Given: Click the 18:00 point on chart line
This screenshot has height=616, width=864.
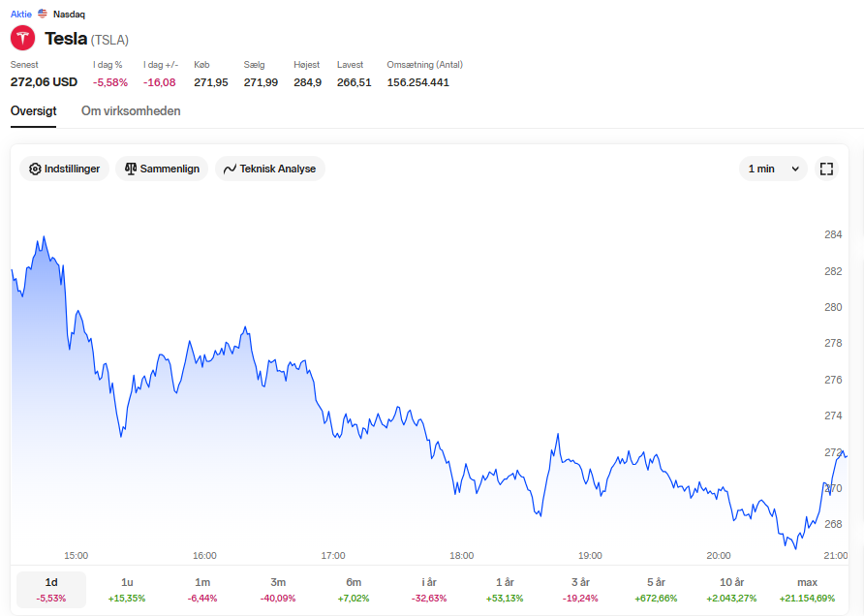Looking at the screenshot, I should [462, 478].
